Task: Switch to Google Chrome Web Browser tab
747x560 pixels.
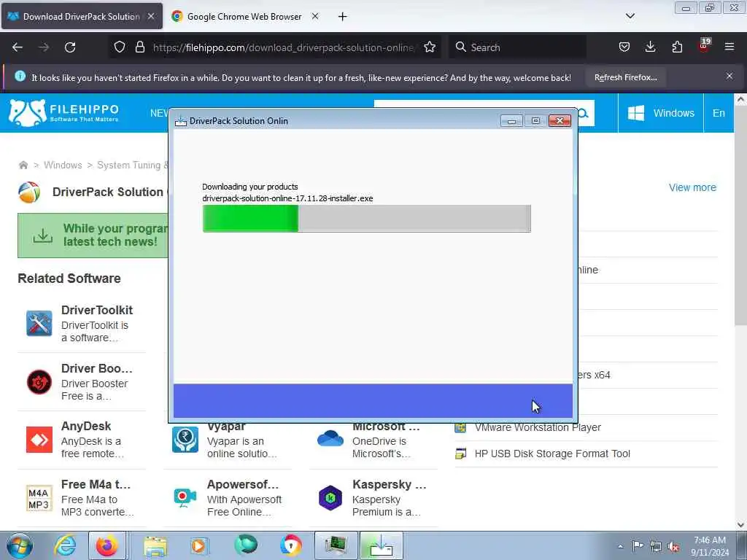Action: (x=244, y=17)
